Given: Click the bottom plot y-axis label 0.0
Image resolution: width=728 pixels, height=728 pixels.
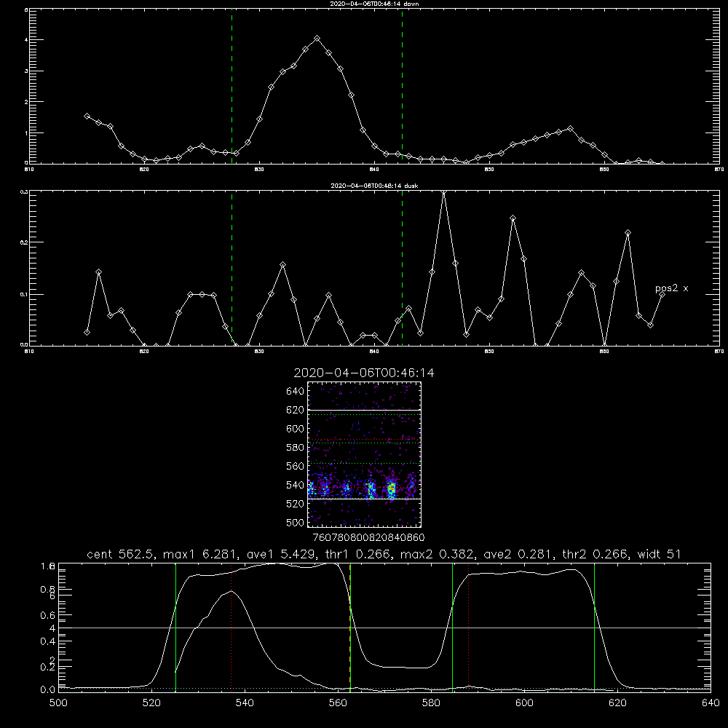Looking at the screenshot, I should (47, 690).
